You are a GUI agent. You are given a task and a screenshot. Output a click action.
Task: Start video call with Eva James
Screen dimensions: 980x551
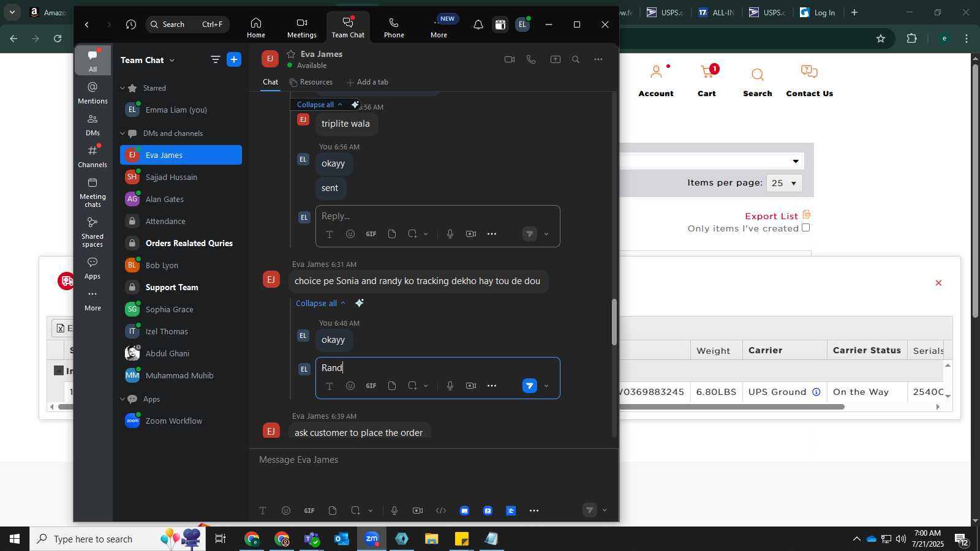coord(509,59)
